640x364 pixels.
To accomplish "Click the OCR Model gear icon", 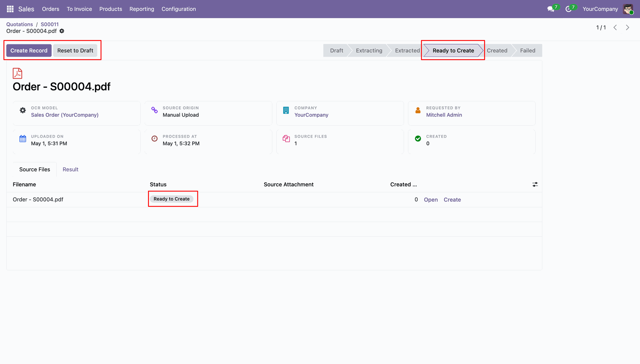I will click(23, 110).
